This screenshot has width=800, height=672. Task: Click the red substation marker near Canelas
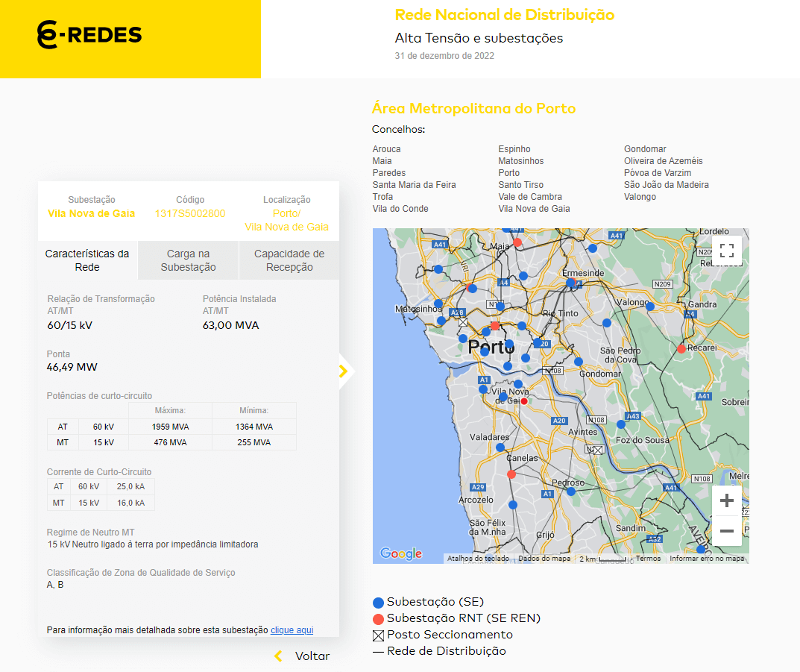[511, 474]
